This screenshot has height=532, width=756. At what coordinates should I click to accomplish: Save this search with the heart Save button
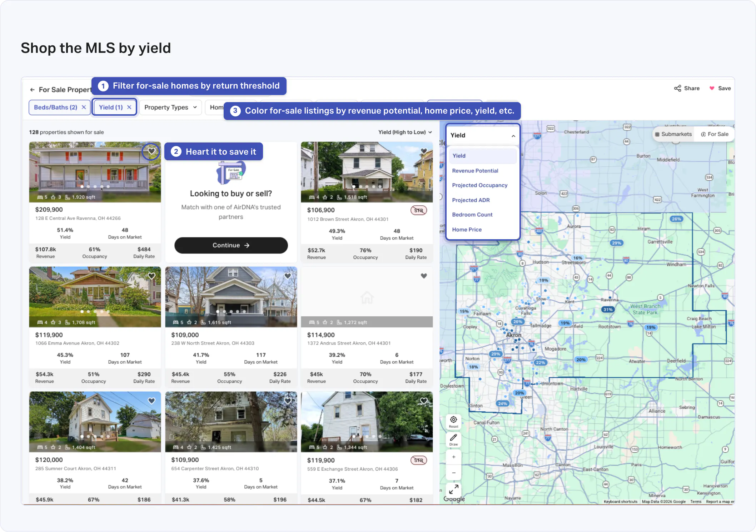[x=720, y=88]
